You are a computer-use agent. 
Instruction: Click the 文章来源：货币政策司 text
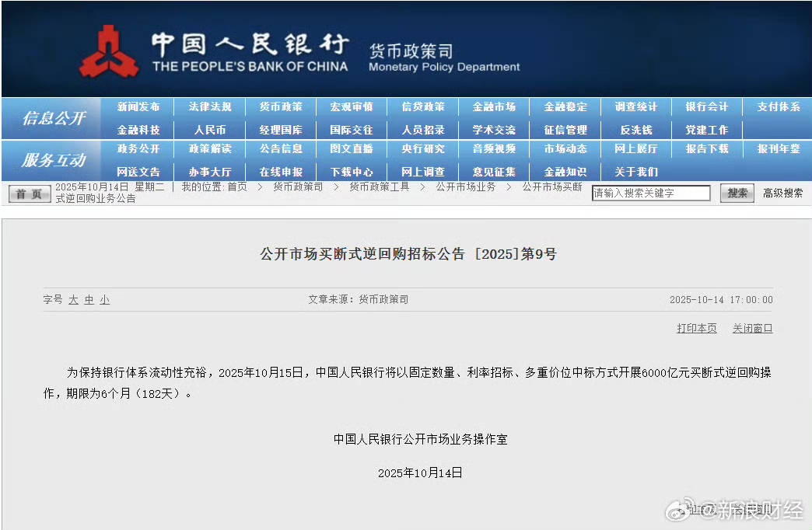(359, 300)
